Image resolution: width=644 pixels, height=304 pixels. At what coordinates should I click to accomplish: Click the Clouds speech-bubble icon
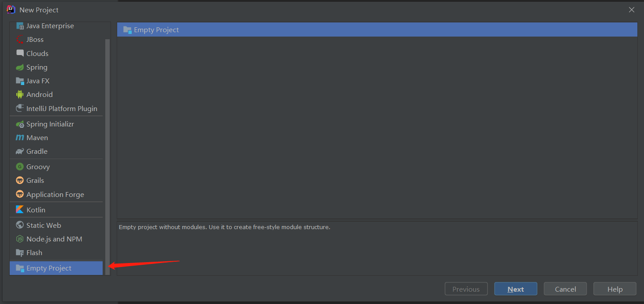tap(20, 53)
